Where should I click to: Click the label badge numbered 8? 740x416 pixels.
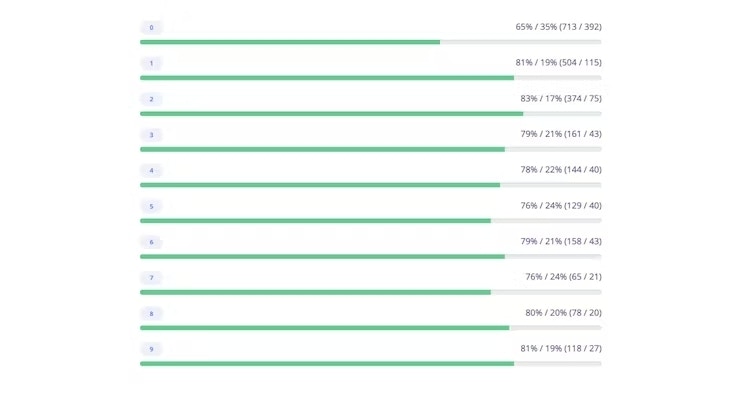click(151, 314)
